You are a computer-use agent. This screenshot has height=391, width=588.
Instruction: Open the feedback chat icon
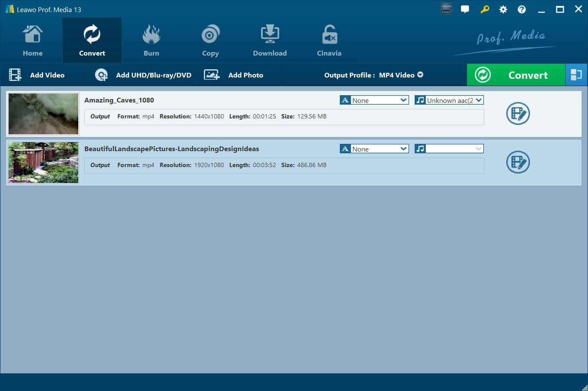click(x=465, y=9)
